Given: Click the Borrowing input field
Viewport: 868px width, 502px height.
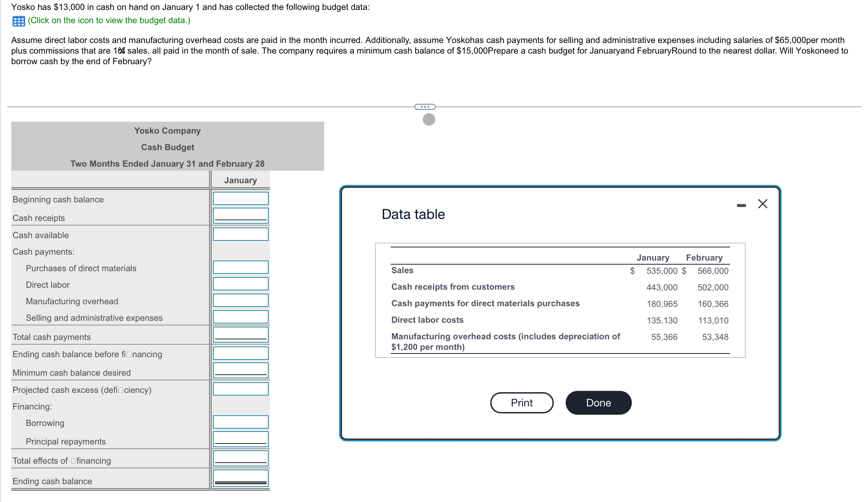Looking at the screenshot, I should (240, 422).
